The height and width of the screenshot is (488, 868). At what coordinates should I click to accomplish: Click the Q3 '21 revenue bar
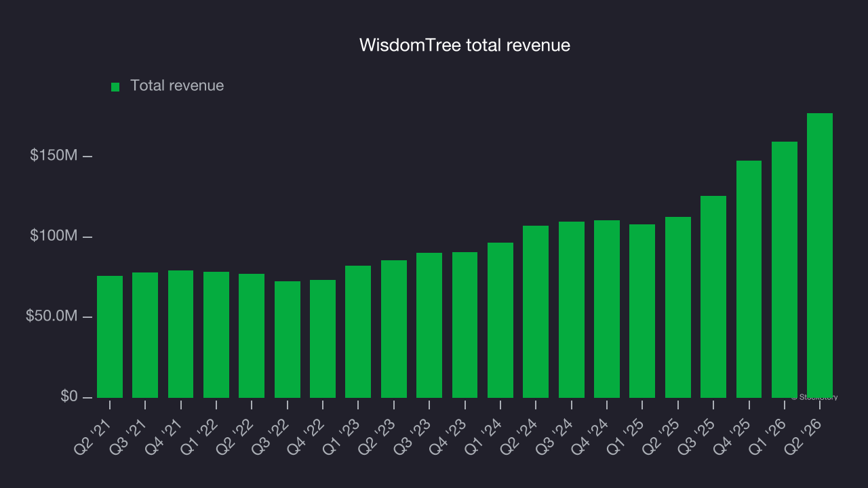pyautogui.click(x=145, y=335)
